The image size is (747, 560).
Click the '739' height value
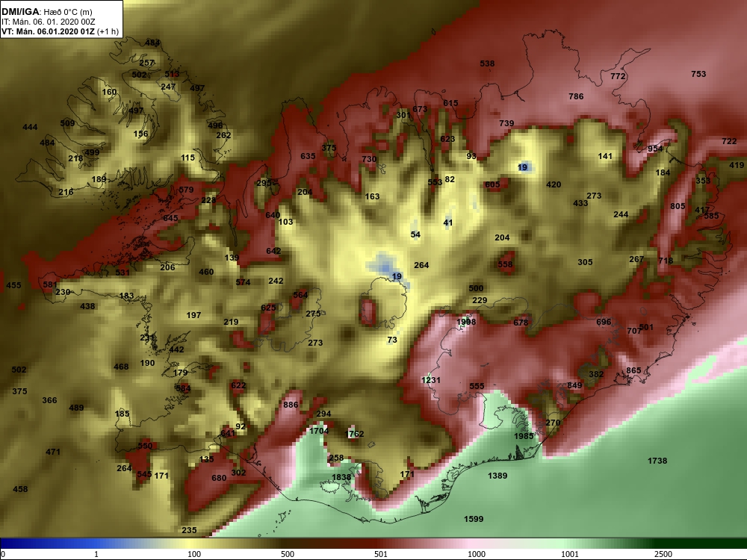tap(506, 123)
